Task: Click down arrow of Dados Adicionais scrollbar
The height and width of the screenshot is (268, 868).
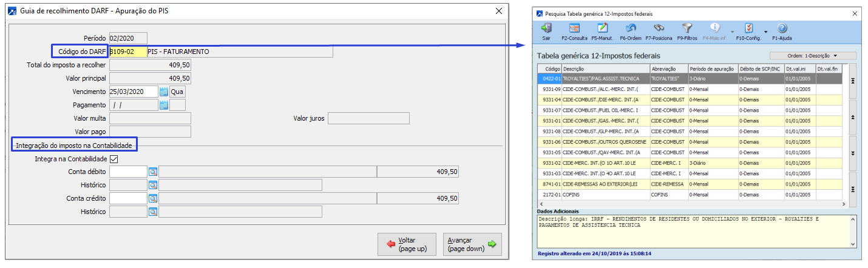Action: click(853, 244)
